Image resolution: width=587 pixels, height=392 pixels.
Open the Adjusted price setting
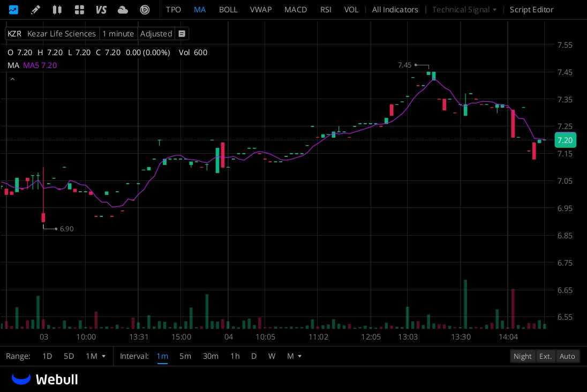tap(156, 34)
